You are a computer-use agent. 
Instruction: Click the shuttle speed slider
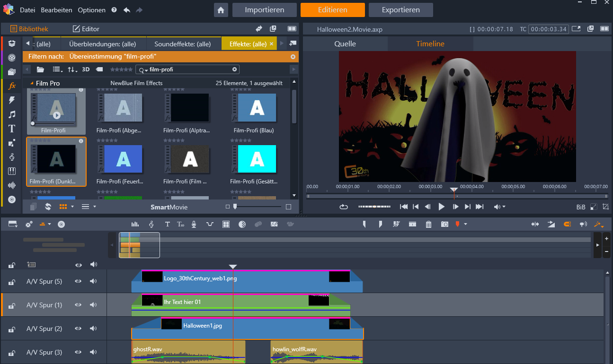[375, 207]
